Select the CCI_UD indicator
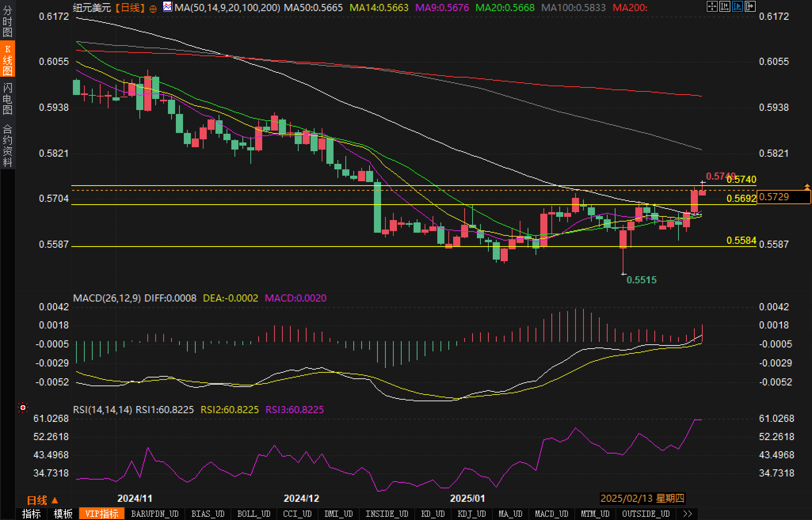The image size is (812, 520). coord(297,514)
